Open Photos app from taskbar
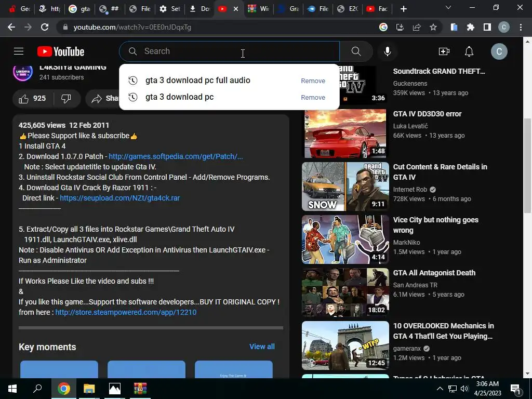Screen dimensions: 532x399 [x=115, y=389]
